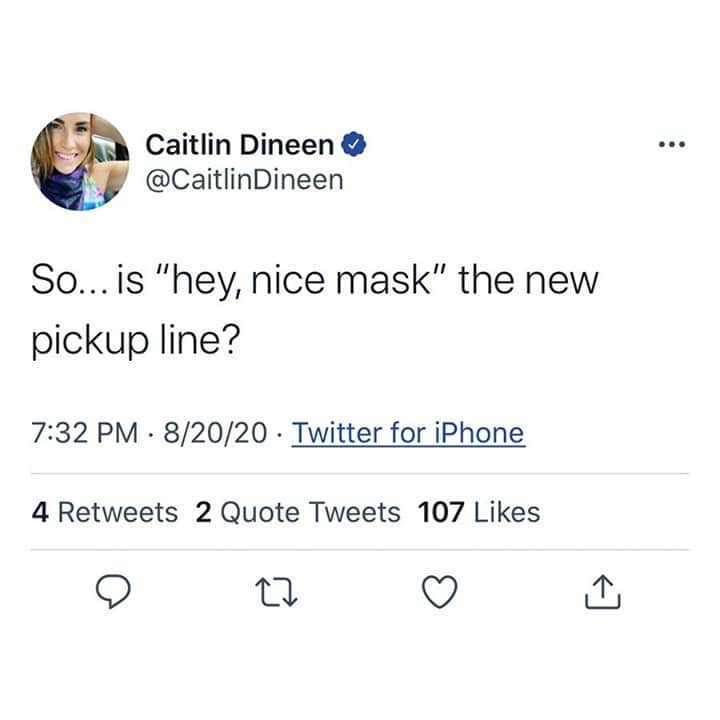Image resolution: width=720 pixels, height=720 pixels.
Task: Click the 8/20/20 date text
Action: (215, 433)
